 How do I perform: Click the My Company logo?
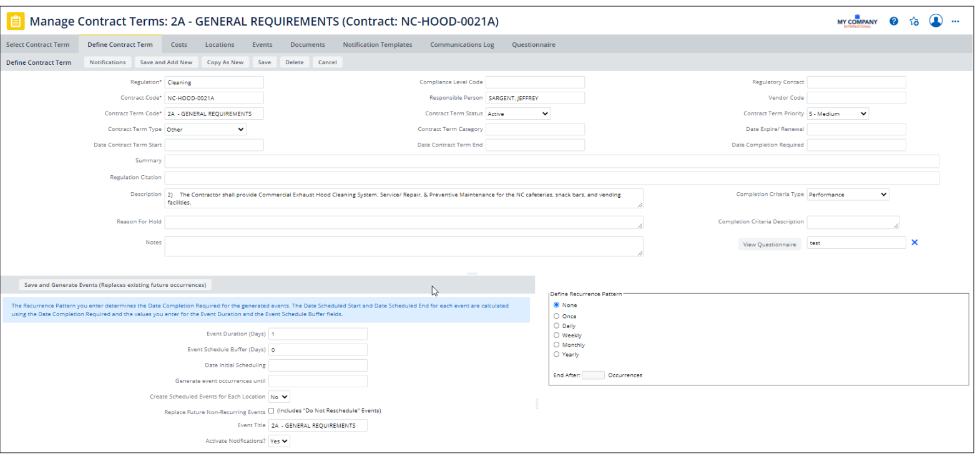click(857, 22)
